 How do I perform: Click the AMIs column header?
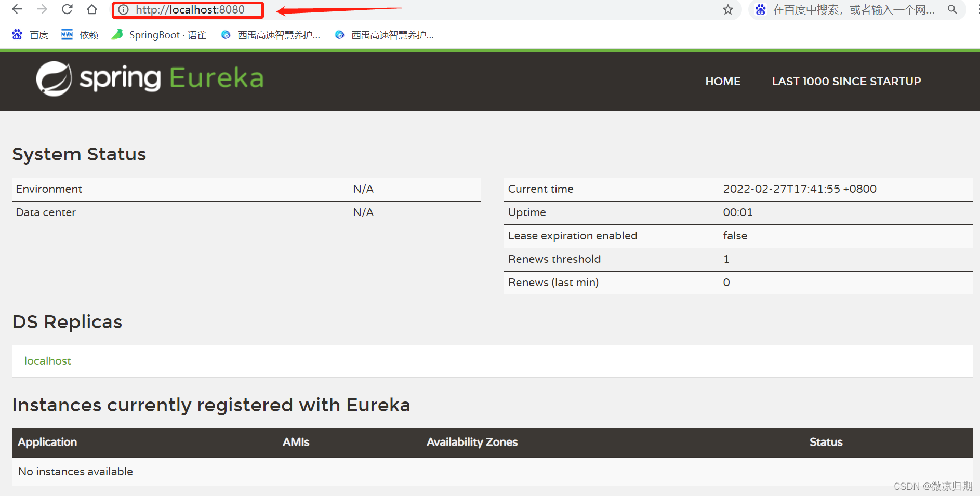pyautogui.click(x=296, y=442)
